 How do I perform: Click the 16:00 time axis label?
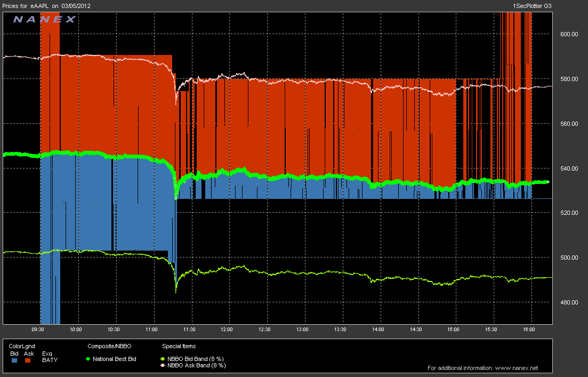(x=529, y=330)
